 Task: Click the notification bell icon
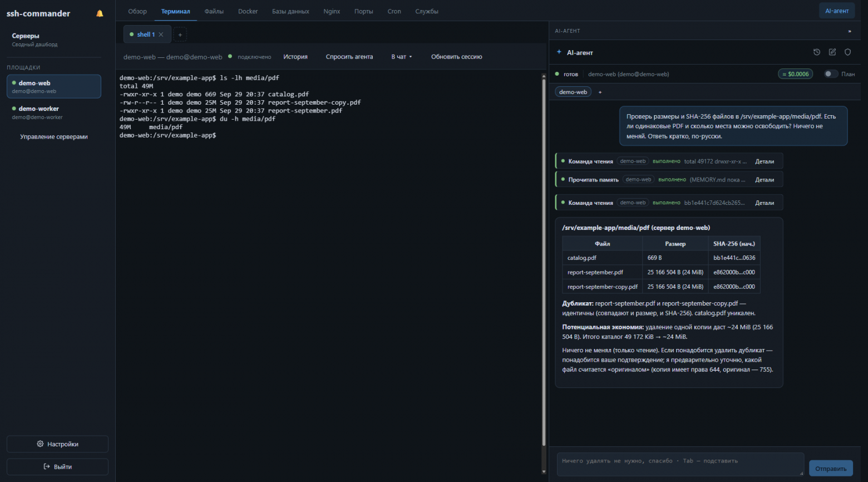click(100, 13)
